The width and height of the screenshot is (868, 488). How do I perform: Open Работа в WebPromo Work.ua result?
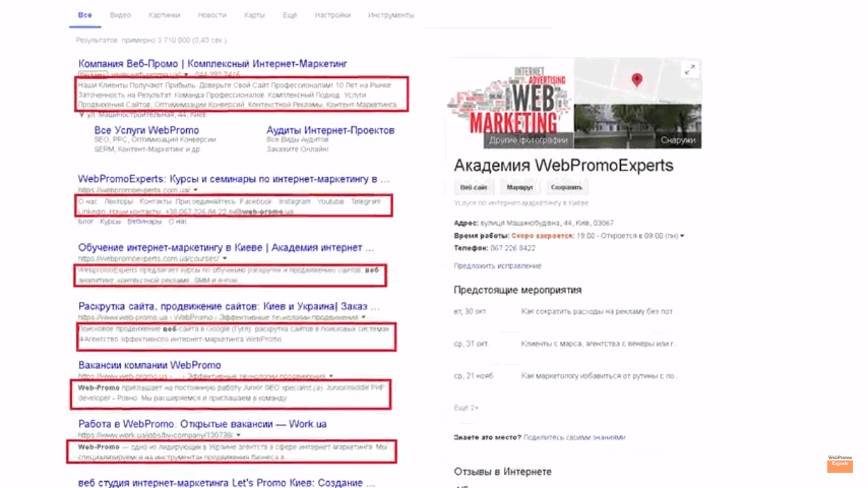(x=203, y=424)
